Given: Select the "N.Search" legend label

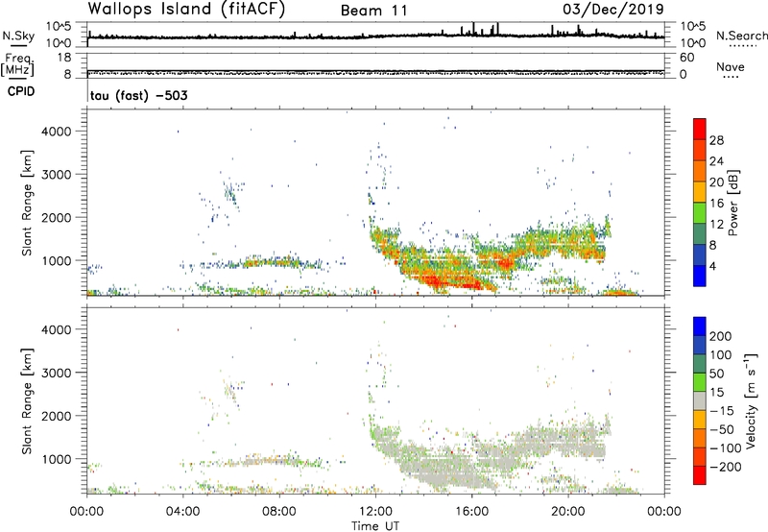Looking at the screenshot, I should tap(741, 36).
